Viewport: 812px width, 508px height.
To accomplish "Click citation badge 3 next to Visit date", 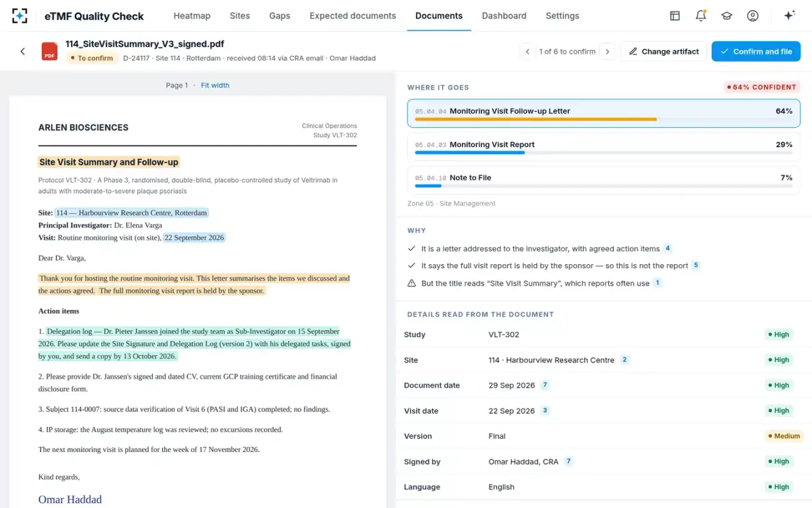I will [544, 410].
